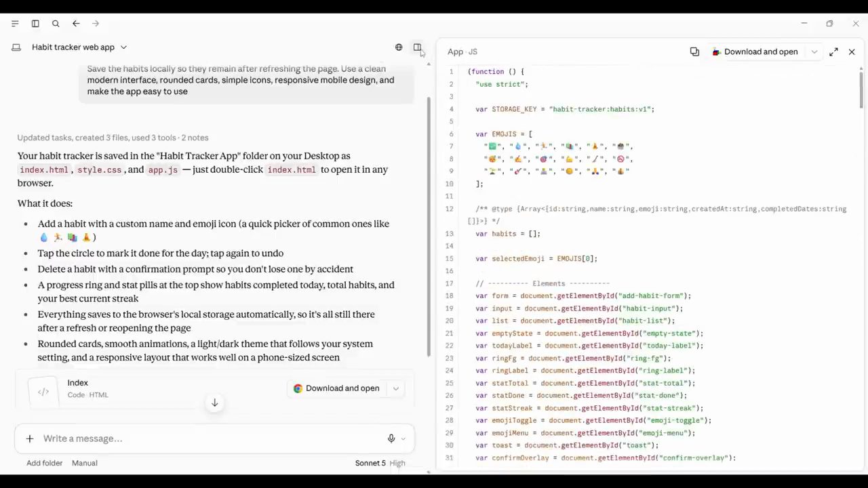The width and height of the screenshot is (868, 488).
Task: Expand options next to the preview's Download and open
Action: [814, 52]
